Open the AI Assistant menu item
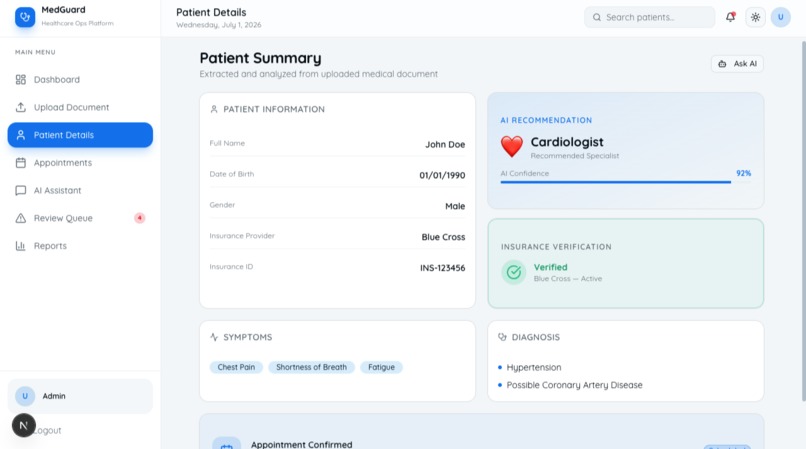 tap(80, 190)
